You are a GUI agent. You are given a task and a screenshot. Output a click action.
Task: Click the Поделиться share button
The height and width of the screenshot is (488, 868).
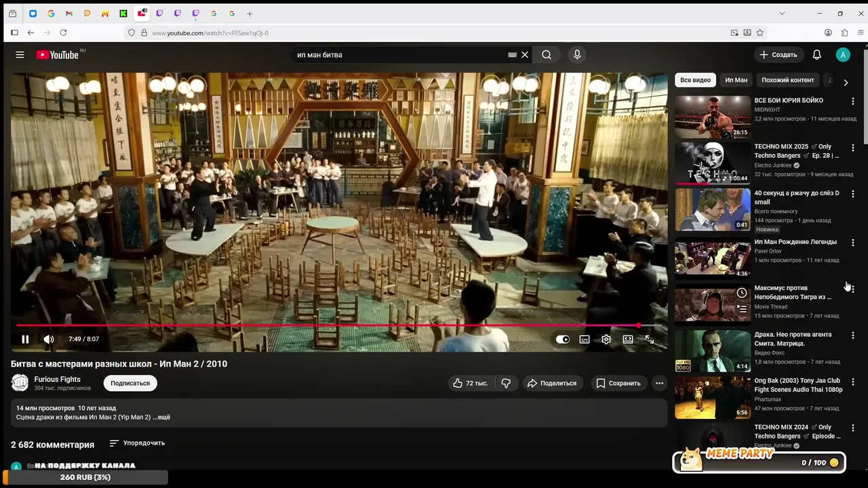pyautogui.click(x=552, y=383)
